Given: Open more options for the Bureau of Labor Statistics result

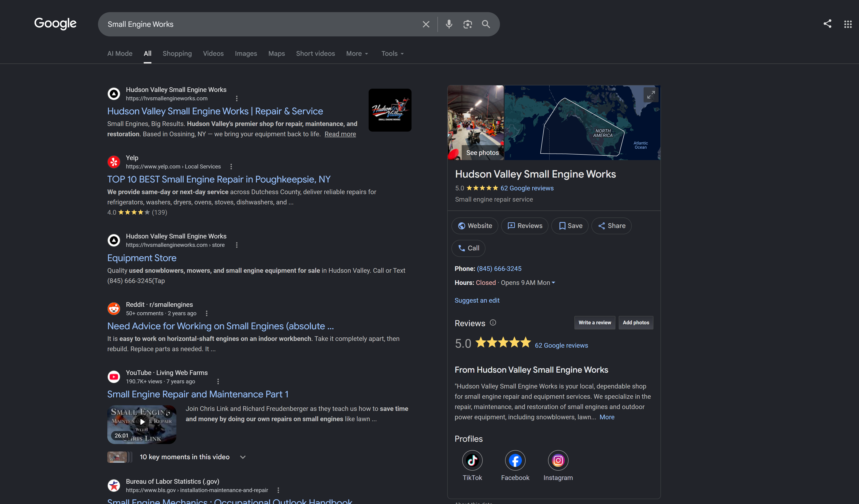Looking at the screenshot, I should (x=278, y=490).
